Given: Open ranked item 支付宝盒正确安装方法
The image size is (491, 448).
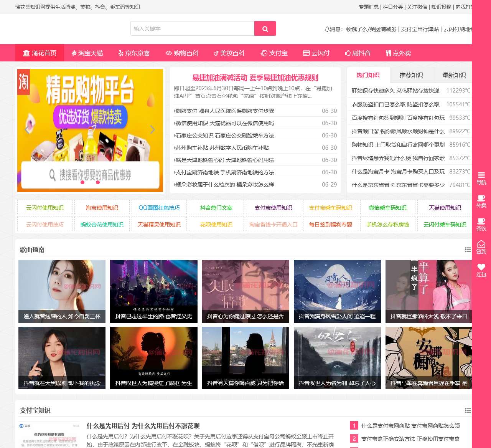Looking at the screenshot, I should point(410,439).
